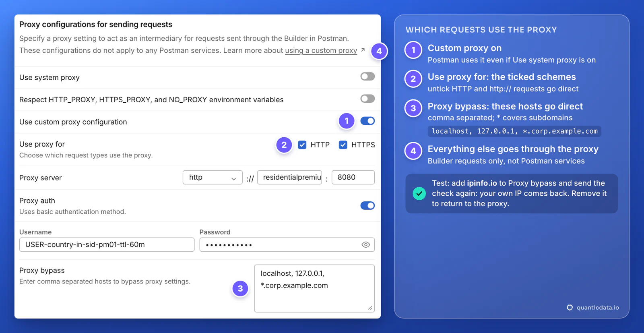
Task: Click the quanticdata.io logo icon
Action: [570, 308]
